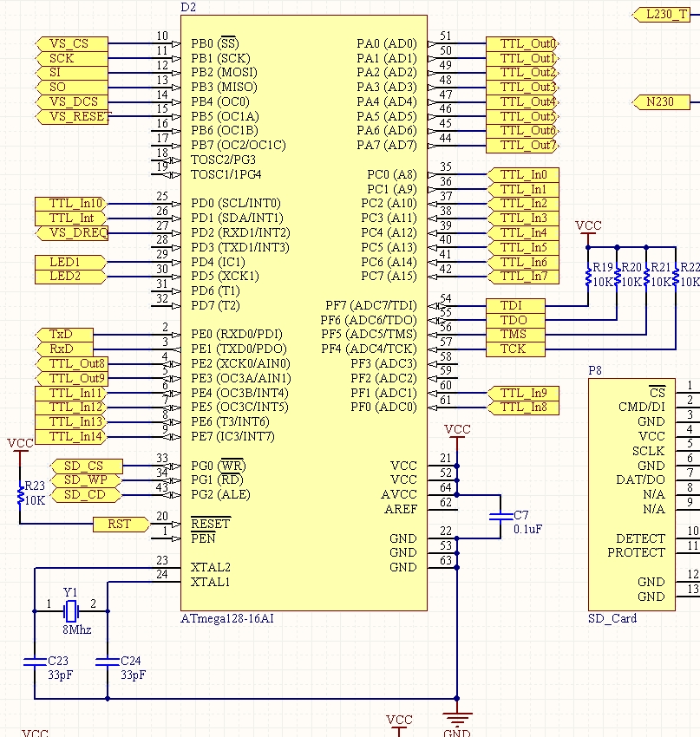Select the N230 port
Screen dimensions: 700x737
(661, 102)
